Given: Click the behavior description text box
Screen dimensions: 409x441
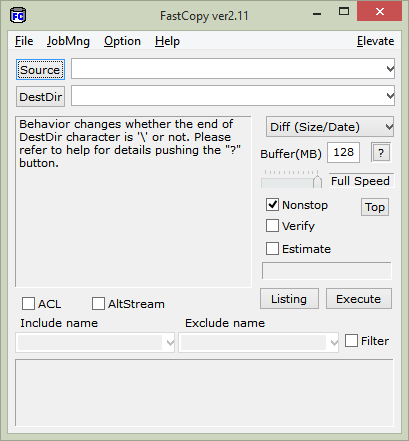Looking at the screenshot, I should click(x=133, y=202).
